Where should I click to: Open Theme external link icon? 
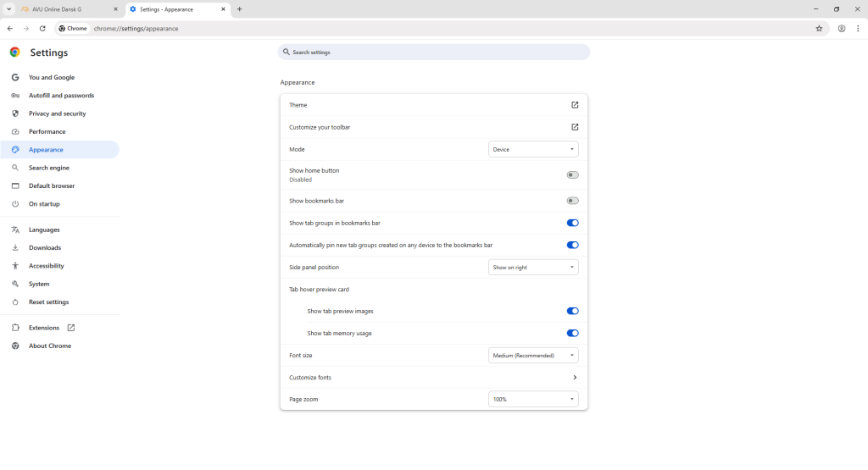575,105
